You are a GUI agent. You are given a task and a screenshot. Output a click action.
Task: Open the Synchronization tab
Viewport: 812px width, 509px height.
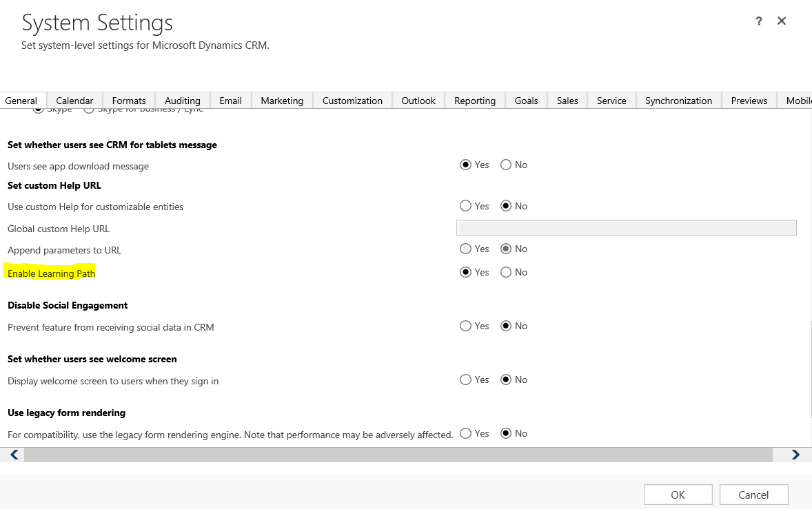(678, 100)
